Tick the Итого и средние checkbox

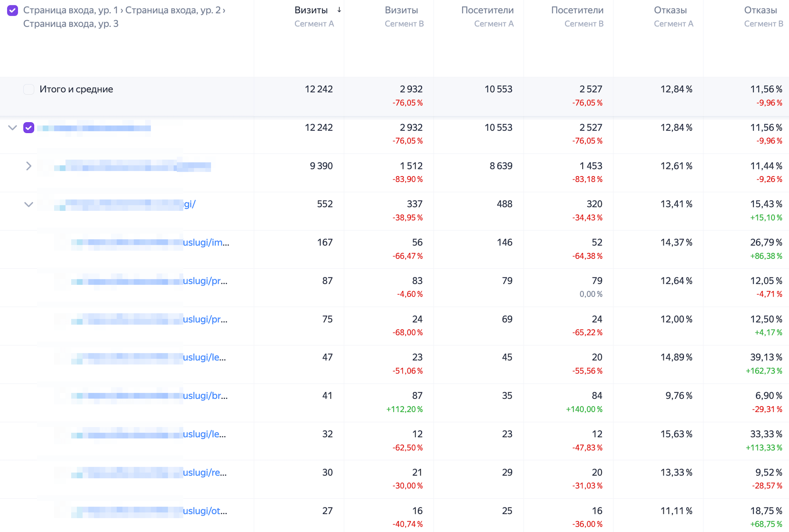point(29,89)
